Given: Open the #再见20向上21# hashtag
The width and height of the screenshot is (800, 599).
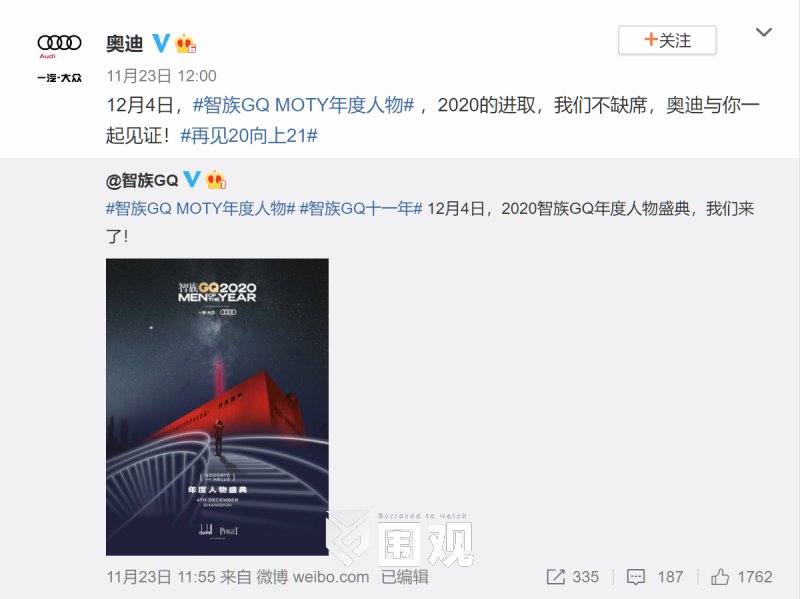Looking at the screenshot, I should [x=249, y=136].
